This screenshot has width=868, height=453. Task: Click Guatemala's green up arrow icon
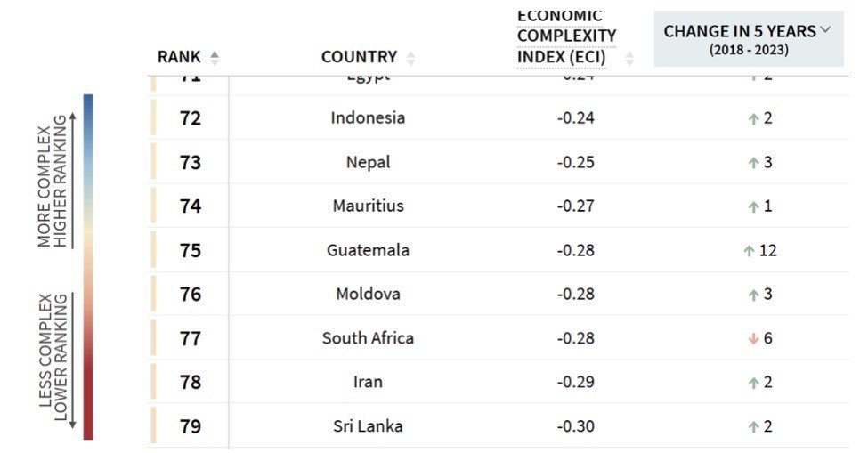pyautogui.click(x=749, y=251)
